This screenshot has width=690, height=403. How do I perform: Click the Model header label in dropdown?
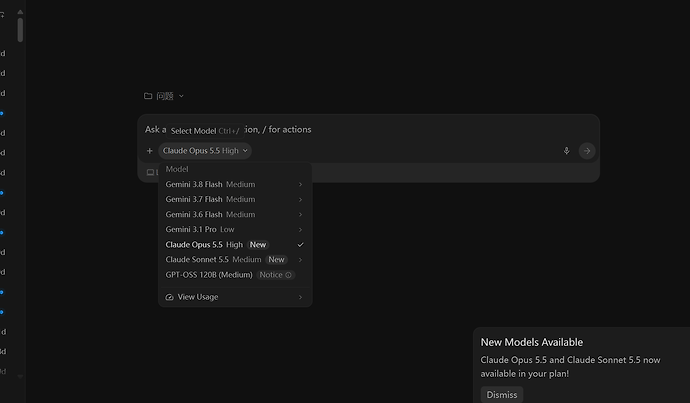177,169
